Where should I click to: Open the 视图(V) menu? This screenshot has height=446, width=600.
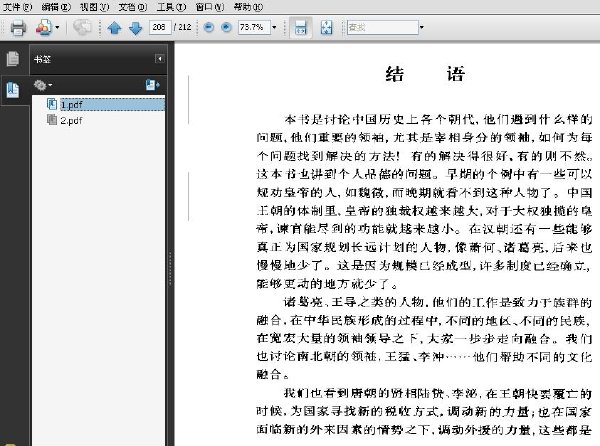click(95, 7)
